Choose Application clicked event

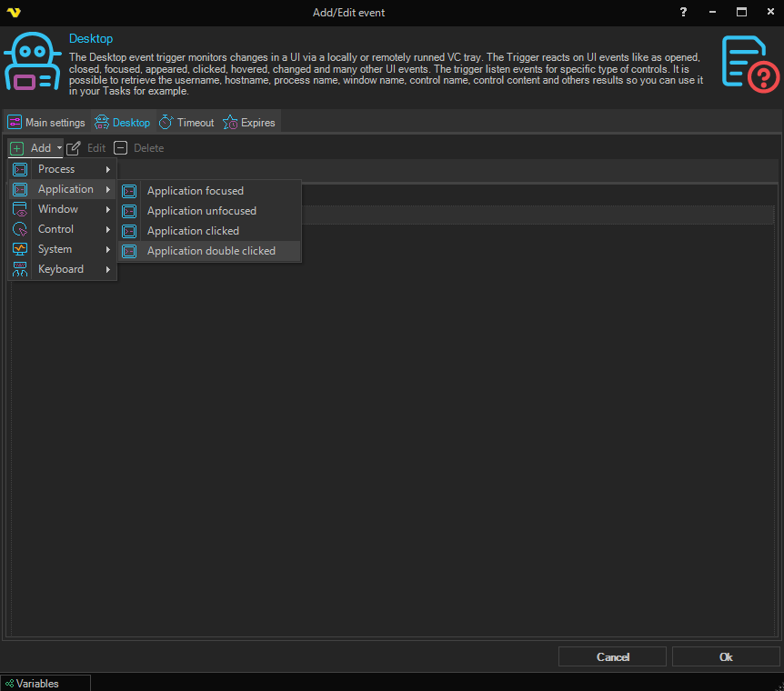(x=209, y=231)
